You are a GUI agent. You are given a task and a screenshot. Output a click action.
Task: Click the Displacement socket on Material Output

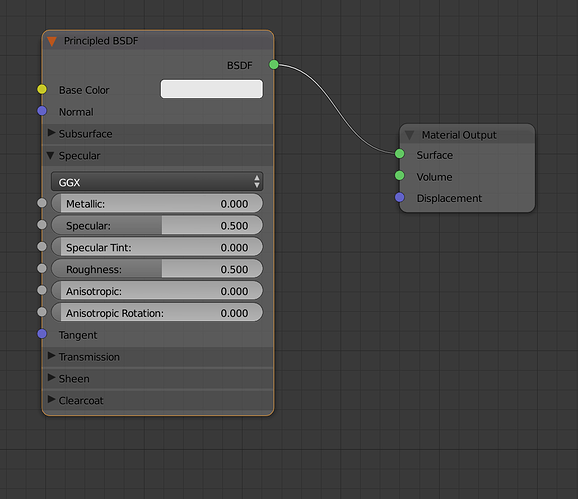click(400, 198)
